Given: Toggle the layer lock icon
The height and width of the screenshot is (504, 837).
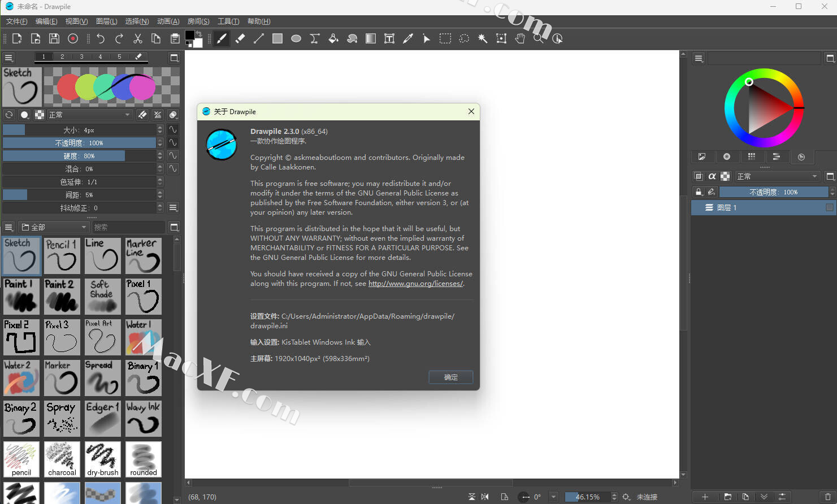Looking at the screenshot, I should point(699,192).
